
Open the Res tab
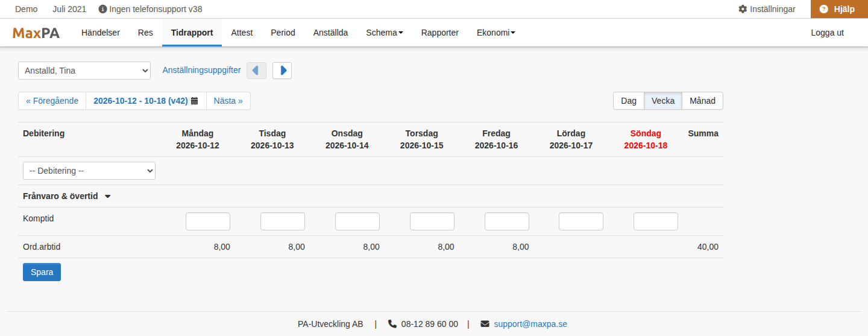point(145,33)
